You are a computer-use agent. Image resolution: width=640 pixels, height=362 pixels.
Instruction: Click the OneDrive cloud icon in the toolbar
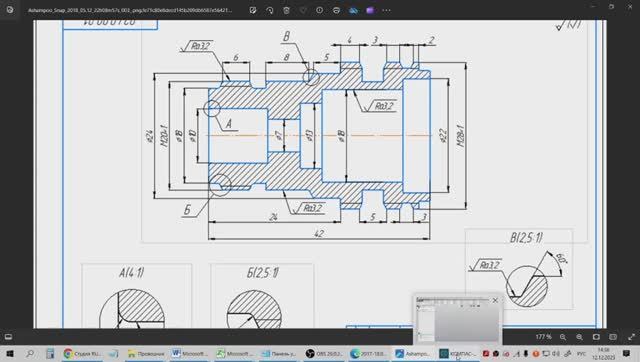(x=353, y=10)
